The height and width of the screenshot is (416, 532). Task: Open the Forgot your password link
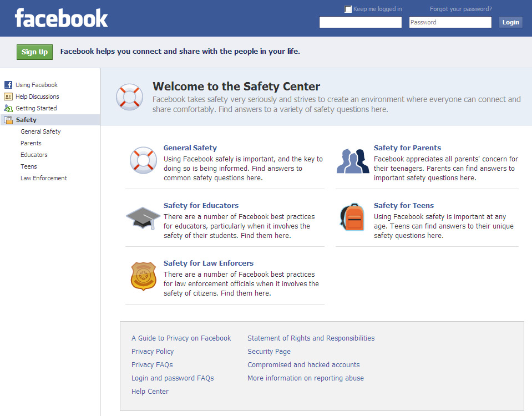click(460, 9)
